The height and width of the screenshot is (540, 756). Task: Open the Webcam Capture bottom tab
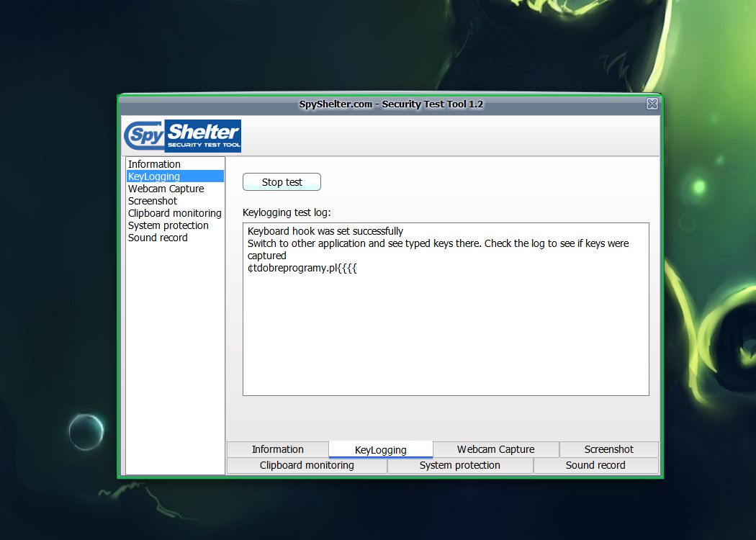[495, 449]
